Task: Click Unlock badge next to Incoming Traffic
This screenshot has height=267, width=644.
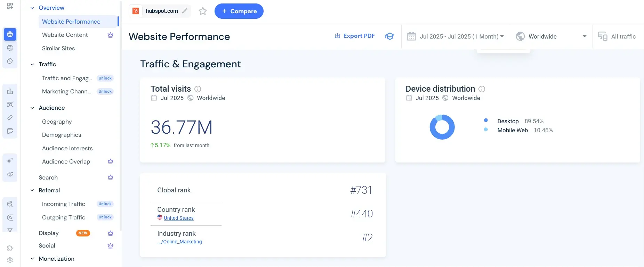Action: [105, 204]
